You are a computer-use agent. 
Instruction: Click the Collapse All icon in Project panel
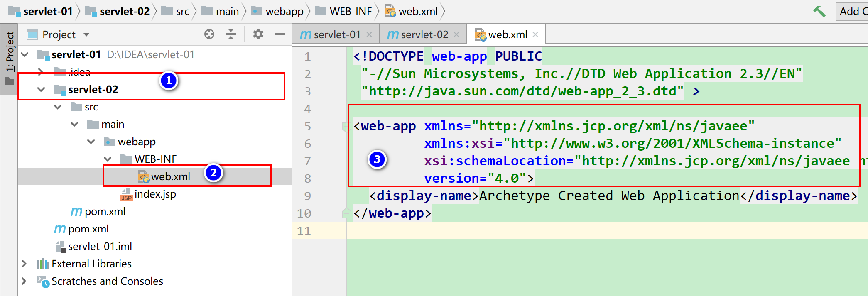coord(231,34)
